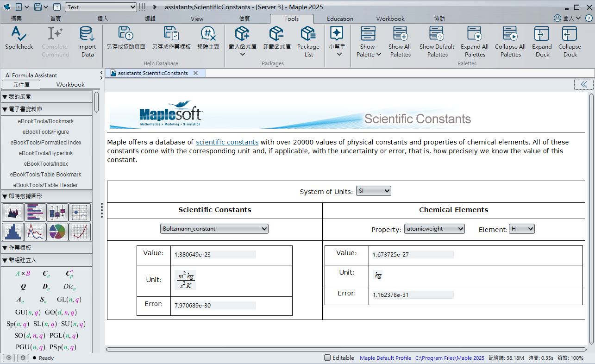Click Expand All Palettes
Viewport: 595px width, 364px height.
(x=475, y=42)
